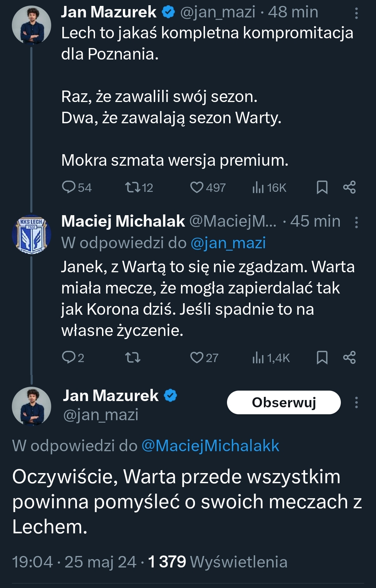Open the @MaciejMichalakk mention link
This screenshot has height=588, width=376.
(210, 446)
